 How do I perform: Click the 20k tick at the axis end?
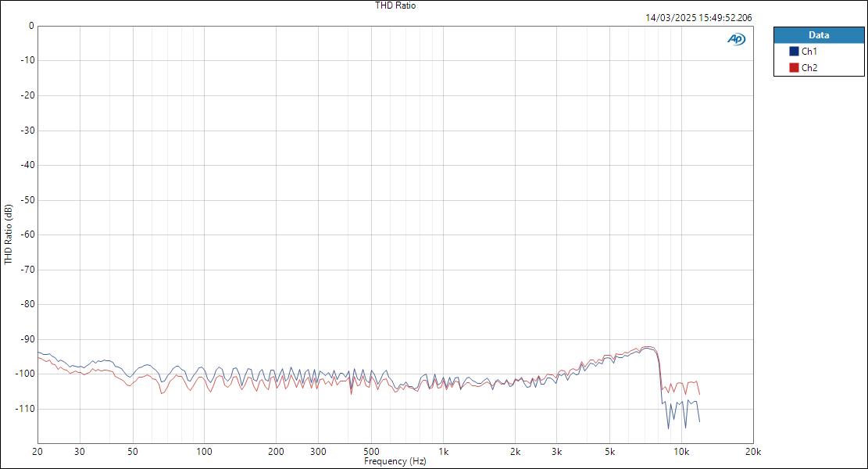[752, 451]
